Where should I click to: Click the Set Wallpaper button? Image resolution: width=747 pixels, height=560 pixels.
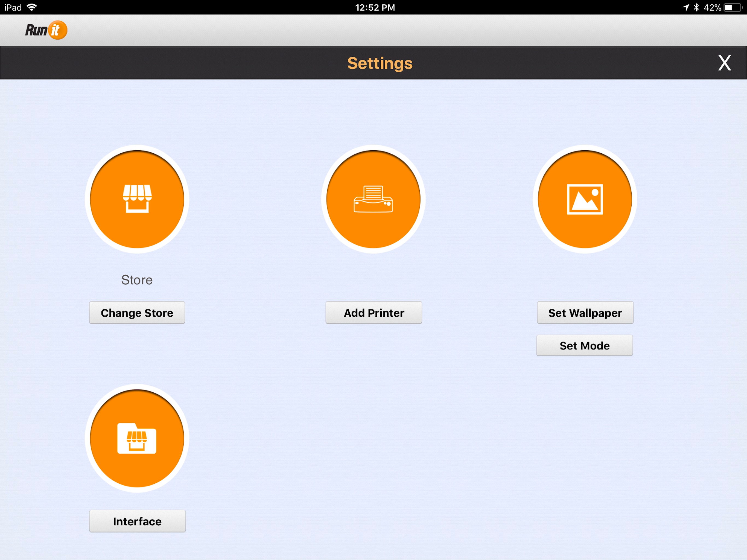585,313
